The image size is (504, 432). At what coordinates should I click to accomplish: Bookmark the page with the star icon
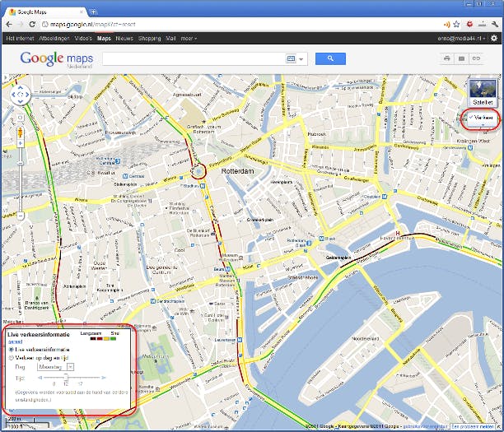click(456, 25)
